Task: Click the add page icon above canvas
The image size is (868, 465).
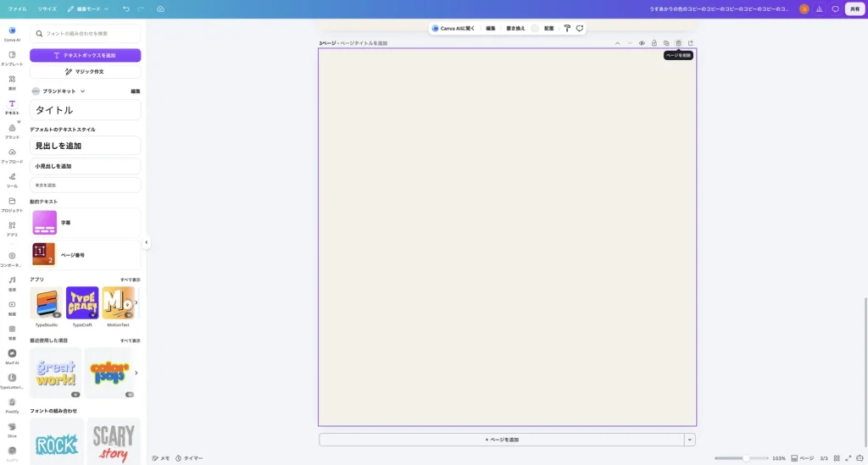Action: pyautogui.click(x=690, y=43)
